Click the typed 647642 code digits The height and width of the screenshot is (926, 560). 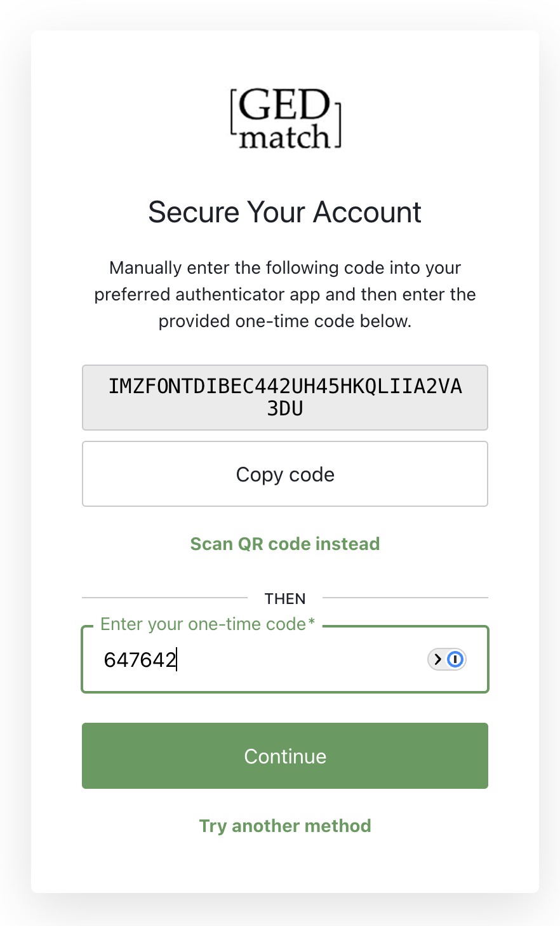tap(140, 661)
